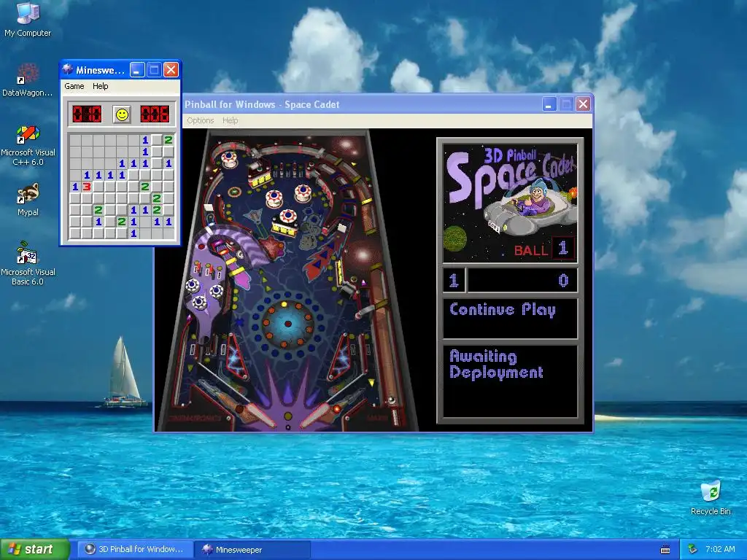This screenshot has height=560, width=747.
Task: Select the Recycle Bin icon
Action: [711, 497]
